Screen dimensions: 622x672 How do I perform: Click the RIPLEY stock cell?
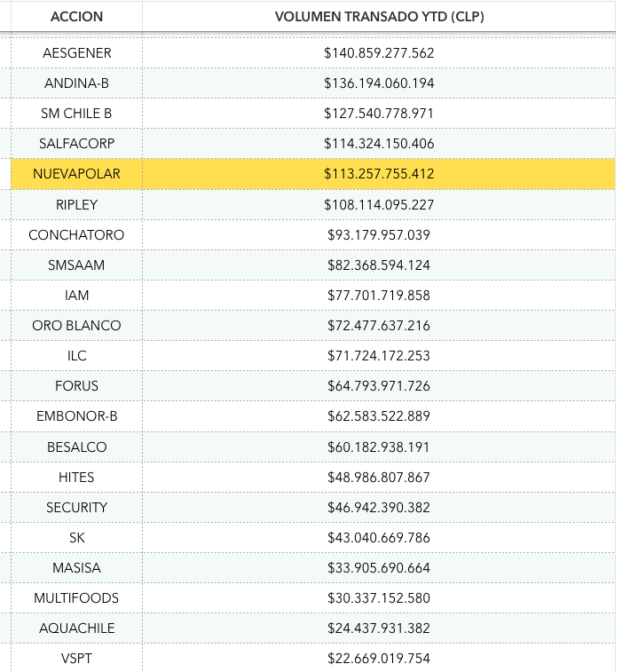click(x=76, y=204)
